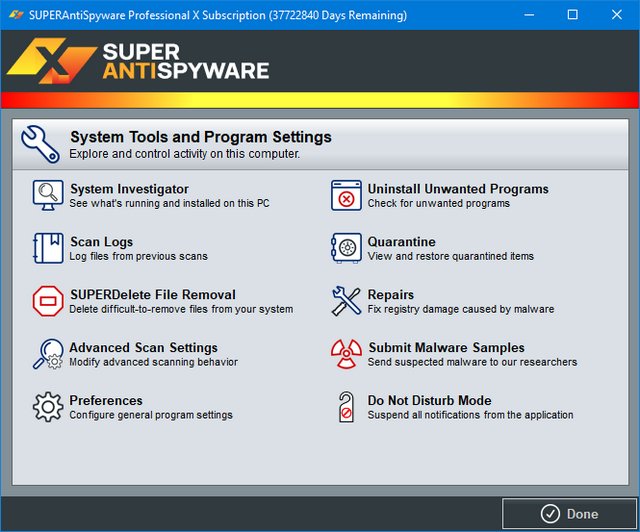Click the Do Not Disturb door hanger icon
640x532 pixels.
tap(346, 407)
